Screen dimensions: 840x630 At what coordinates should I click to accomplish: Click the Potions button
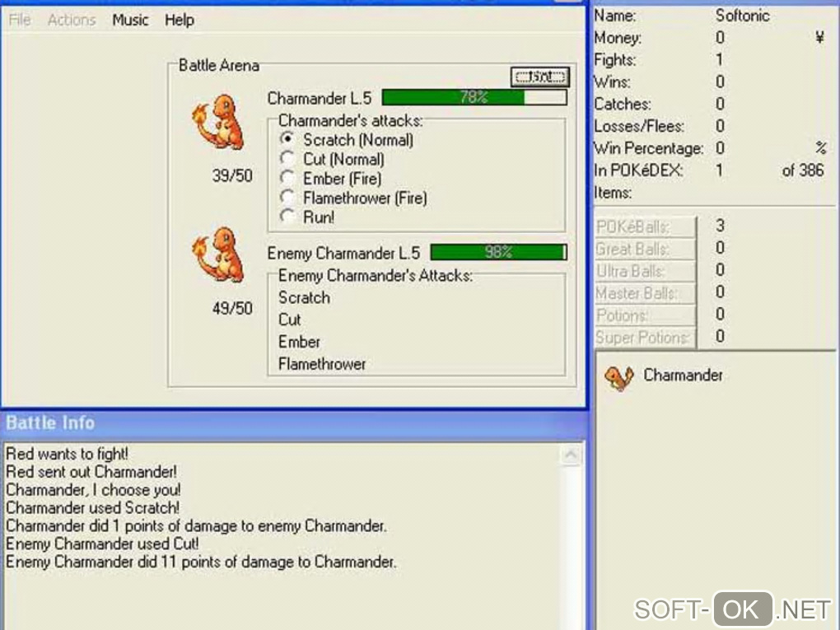[646, 315]
